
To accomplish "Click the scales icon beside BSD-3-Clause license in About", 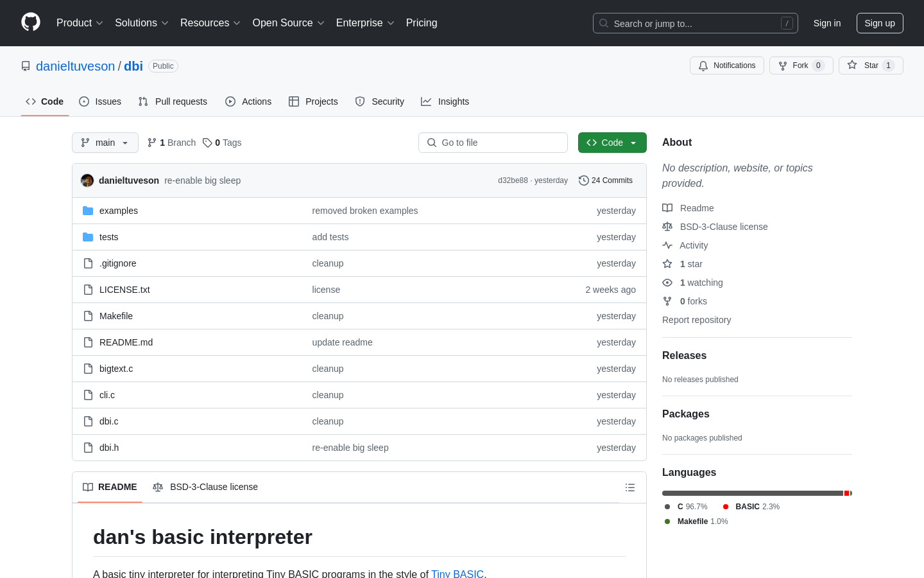I will pyautogui.click(x=667, y=227).
